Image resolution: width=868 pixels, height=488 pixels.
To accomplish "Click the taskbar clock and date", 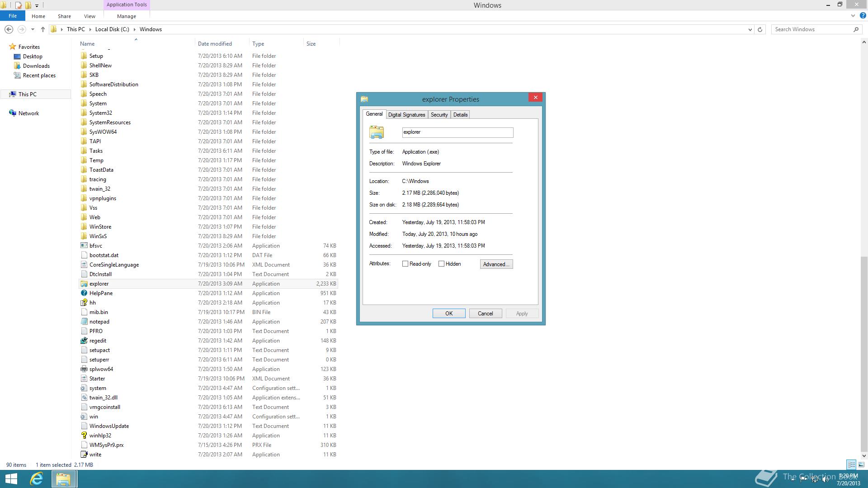I will 848,479.
